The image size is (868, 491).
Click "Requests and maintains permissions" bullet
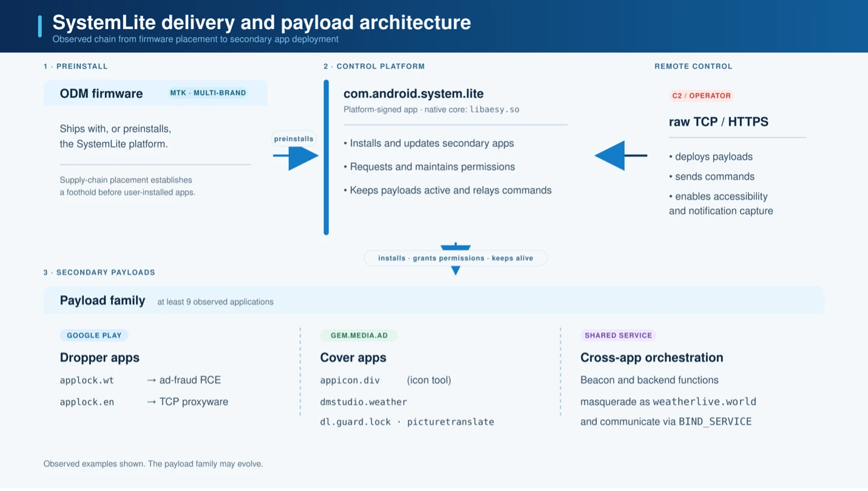point(429,167)
